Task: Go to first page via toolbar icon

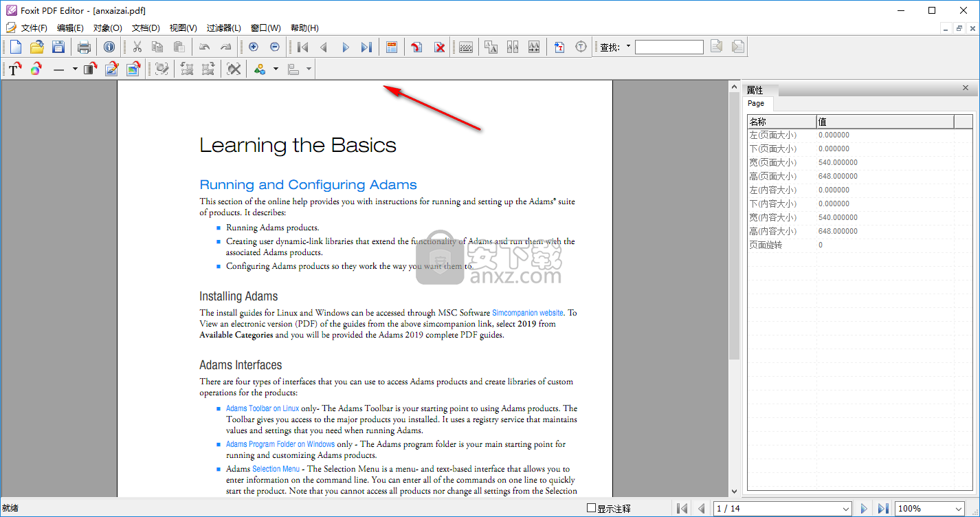Action: pos(302,47)
